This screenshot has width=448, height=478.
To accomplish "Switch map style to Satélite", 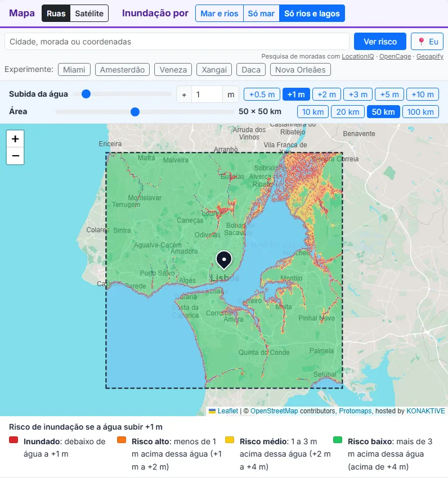I will click(x=89, y=13).
